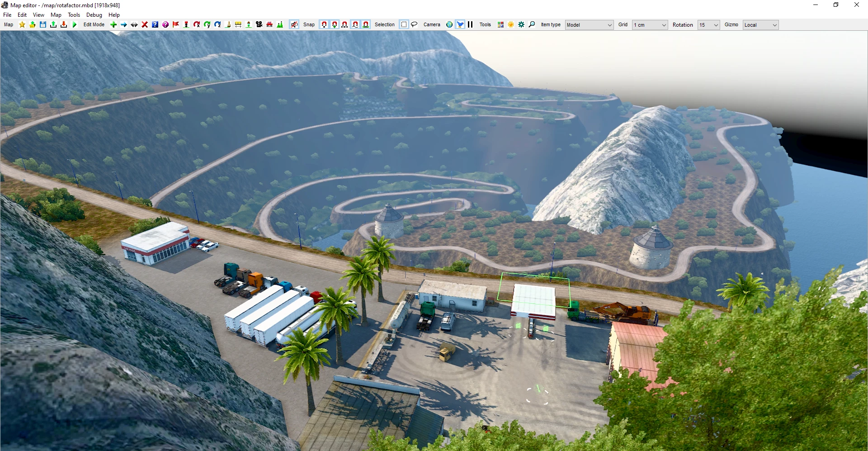Screen dimensions: 868x451
Task: Toggle the bird free camera mode
Action: [460, 24]
